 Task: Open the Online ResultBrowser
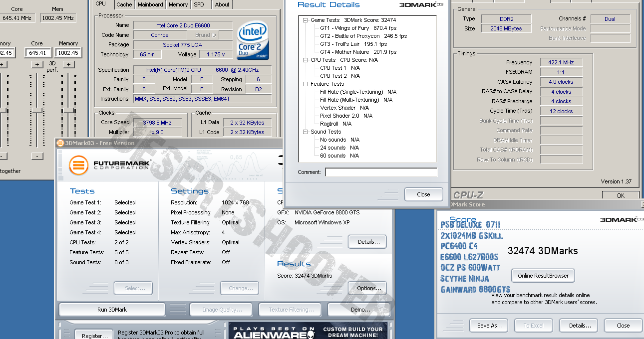coord(543,276)
